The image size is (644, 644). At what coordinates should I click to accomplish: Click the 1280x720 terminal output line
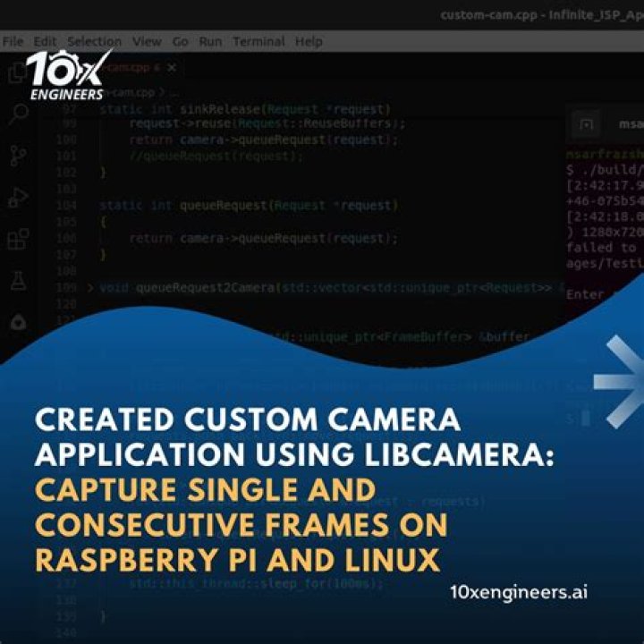605,233
